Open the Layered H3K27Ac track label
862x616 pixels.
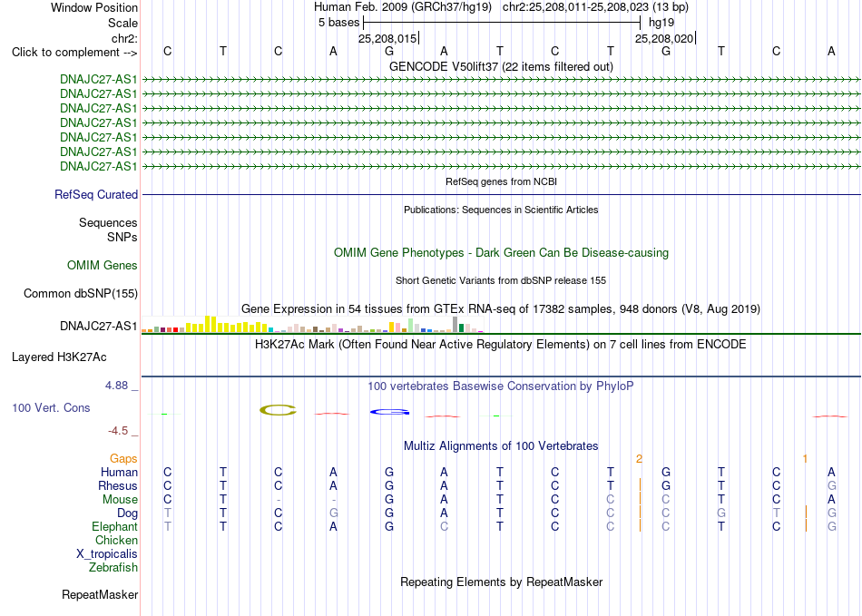pyautogui.click(x=59, y=357)
